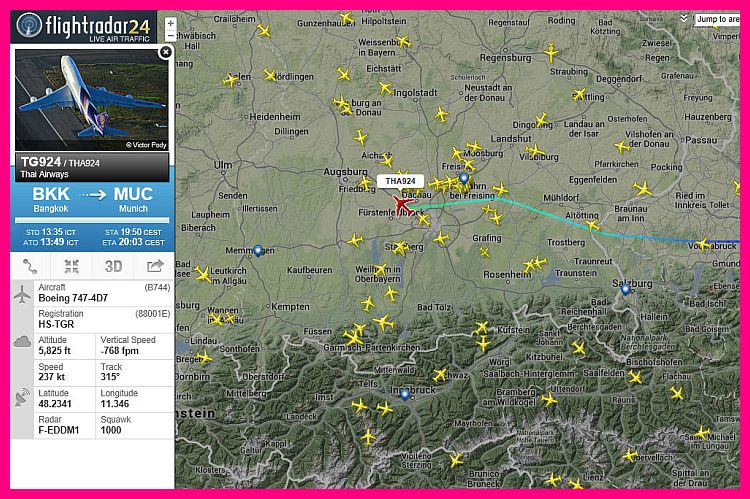Open the 3D cockpit view

click(113, 266)
